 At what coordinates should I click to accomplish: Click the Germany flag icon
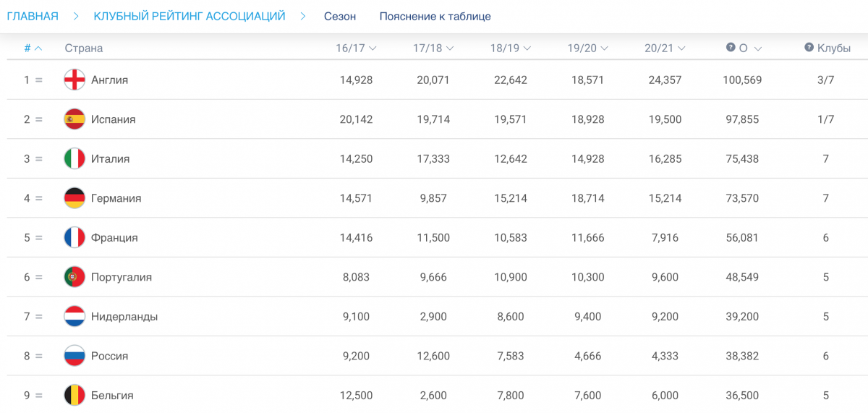(75, 198)
